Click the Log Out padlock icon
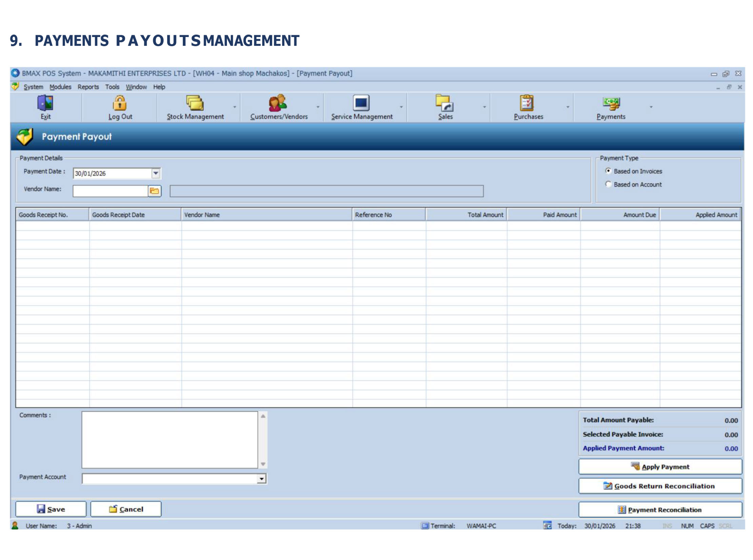The width and height of the screenshot is (753, 560). (120, 103)
